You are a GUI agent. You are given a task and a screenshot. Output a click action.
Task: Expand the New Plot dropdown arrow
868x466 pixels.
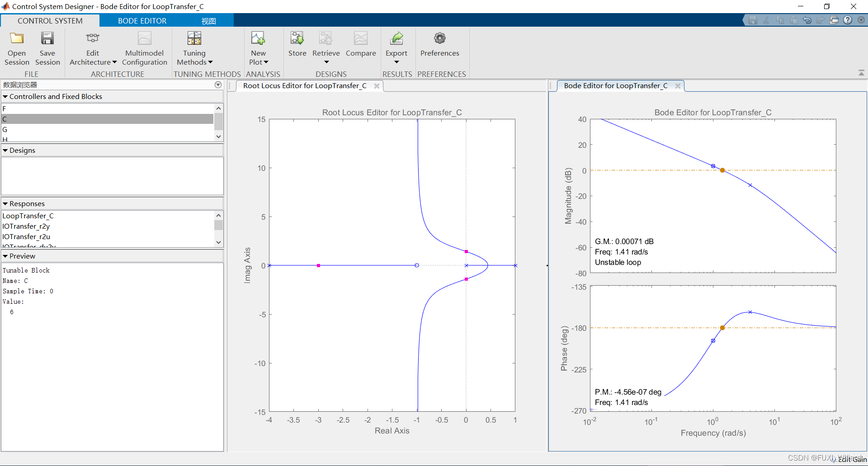[x=266, y=62]
